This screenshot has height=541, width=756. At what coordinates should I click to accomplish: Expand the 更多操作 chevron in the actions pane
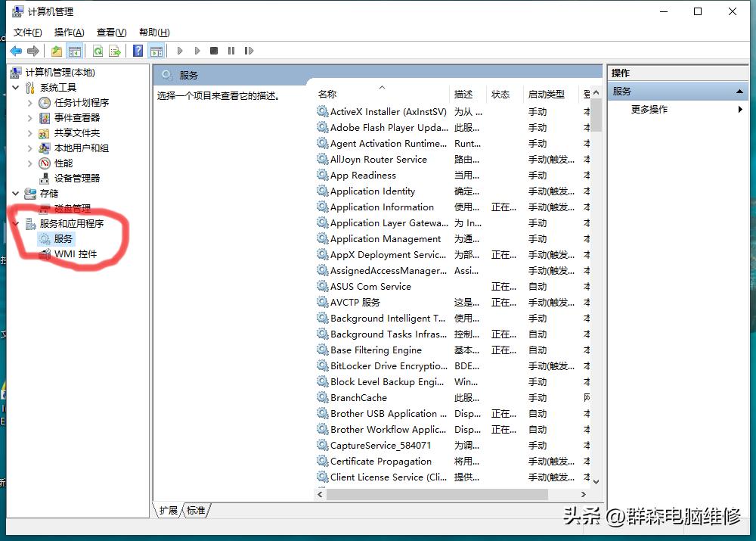(740, 108)
